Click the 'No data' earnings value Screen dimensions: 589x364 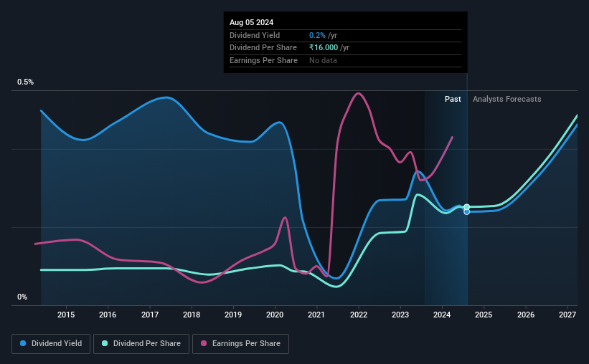pos(323,60)
